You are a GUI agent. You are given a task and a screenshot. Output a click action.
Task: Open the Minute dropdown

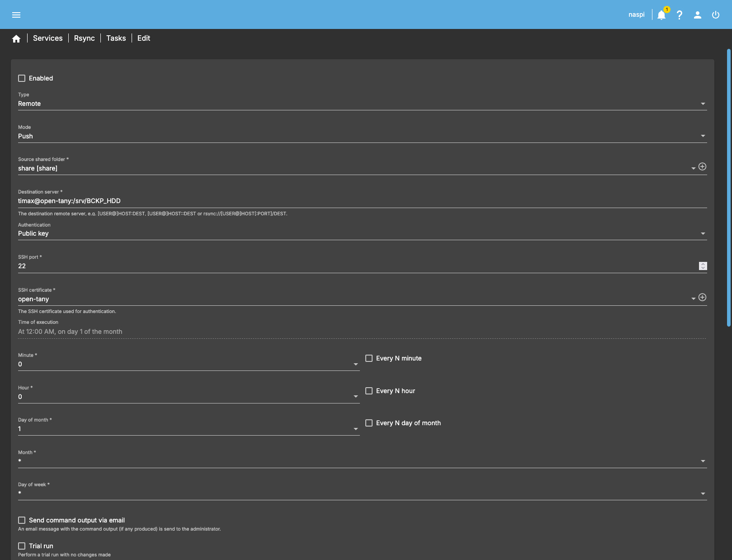(189, 364)
